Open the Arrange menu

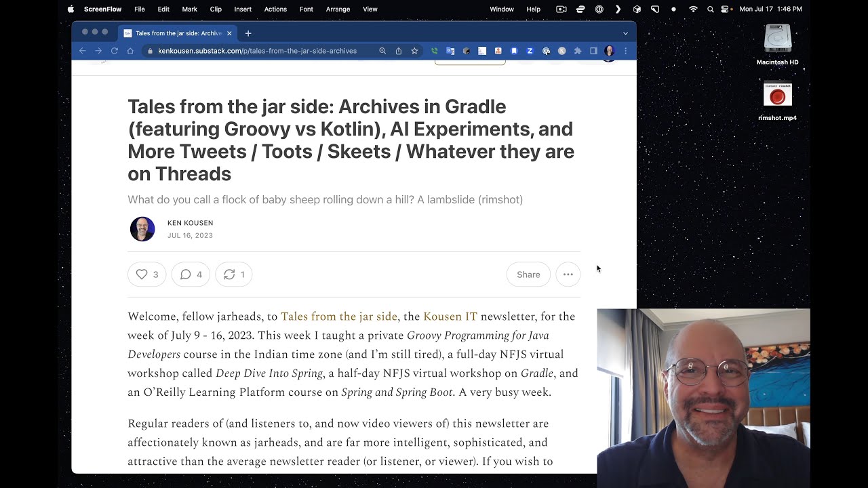point(338,9)
